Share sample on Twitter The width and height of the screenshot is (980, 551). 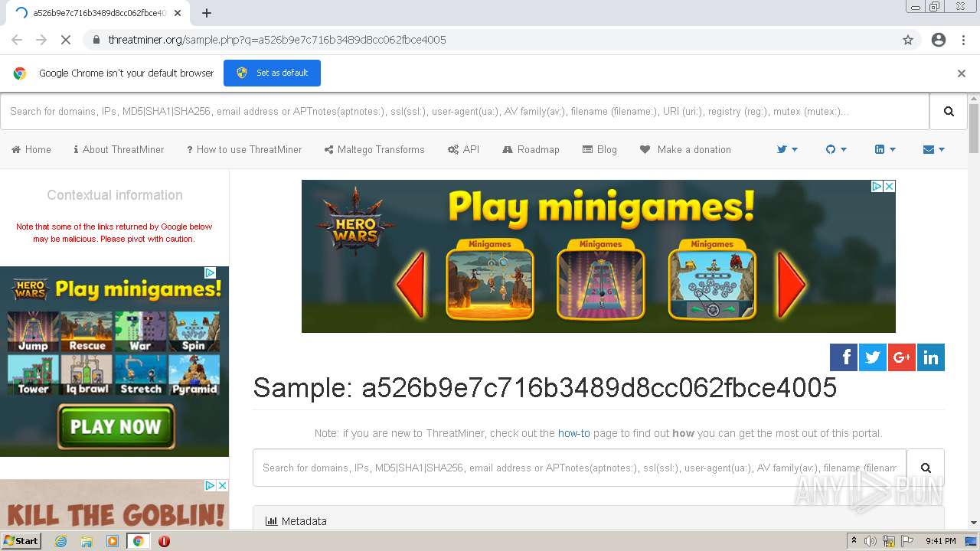tap(873, 357)
